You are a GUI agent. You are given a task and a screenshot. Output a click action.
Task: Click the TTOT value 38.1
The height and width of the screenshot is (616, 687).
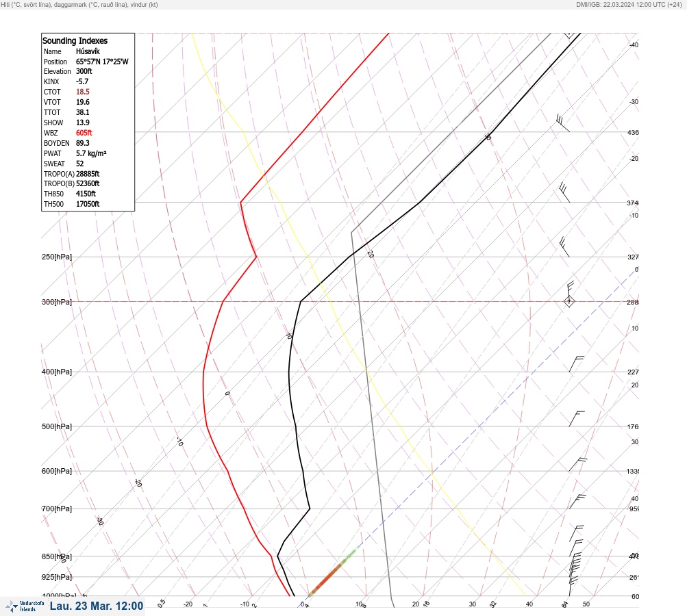(x=82, y=112)
